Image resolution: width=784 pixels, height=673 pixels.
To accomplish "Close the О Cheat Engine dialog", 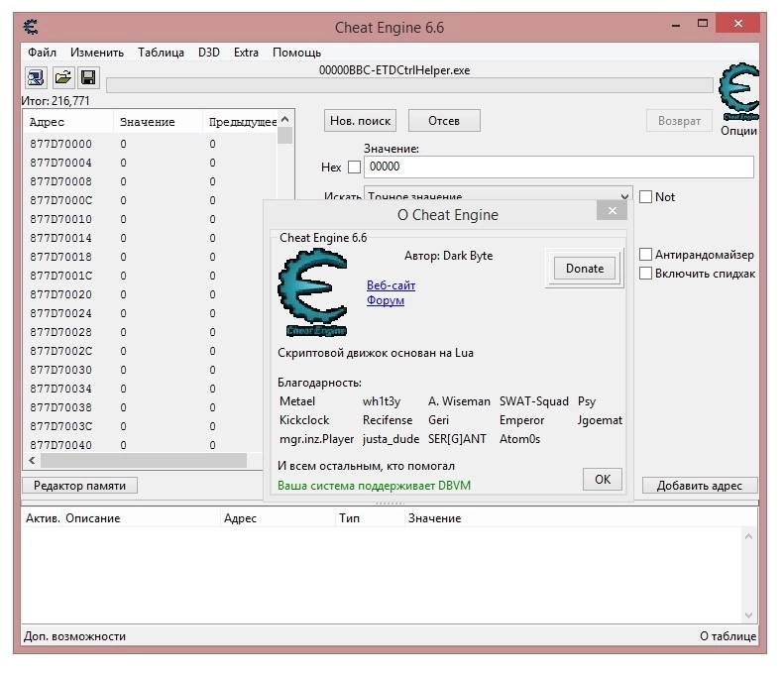I will coord(612,210).
